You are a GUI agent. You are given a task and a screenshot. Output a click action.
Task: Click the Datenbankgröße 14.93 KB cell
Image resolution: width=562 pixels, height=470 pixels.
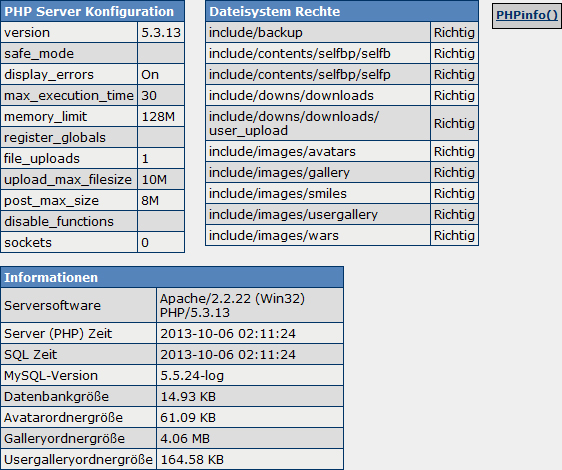click(250, 397)
